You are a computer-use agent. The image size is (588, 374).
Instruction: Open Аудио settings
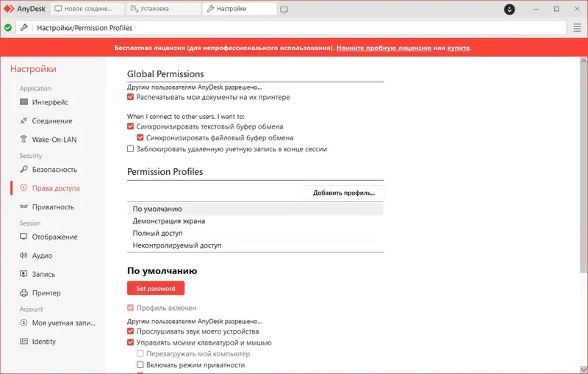[42, 256]
